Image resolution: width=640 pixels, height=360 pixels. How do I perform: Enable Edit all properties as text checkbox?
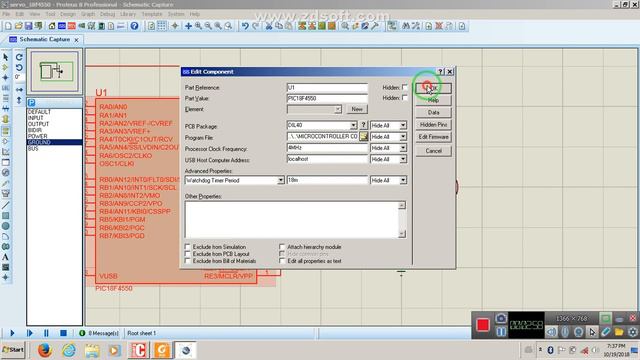point(282,261)
